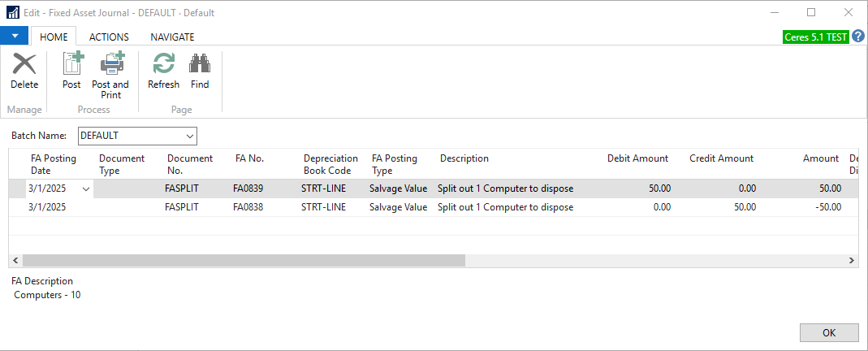Select the FA0838 row FA No. cell
The height and width of the screenshot is (351, 868).
tap(249, 207)
